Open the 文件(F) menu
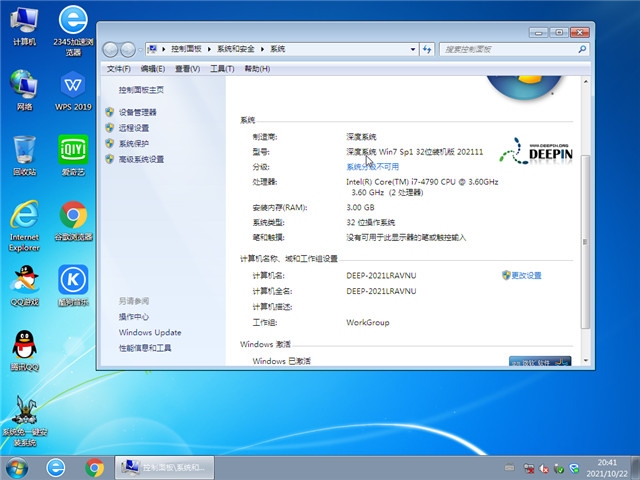The width and height of the screenshot is (640, 480). click(x=118, y=69)
